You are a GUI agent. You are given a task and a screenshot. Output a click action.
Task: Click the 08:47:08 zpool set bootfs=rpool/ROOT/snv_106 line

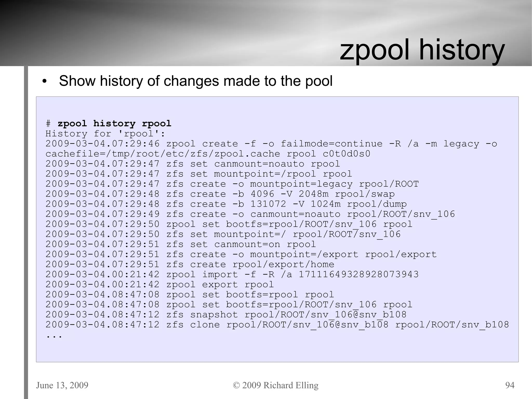pyautogui.click(x=229, y=305)
